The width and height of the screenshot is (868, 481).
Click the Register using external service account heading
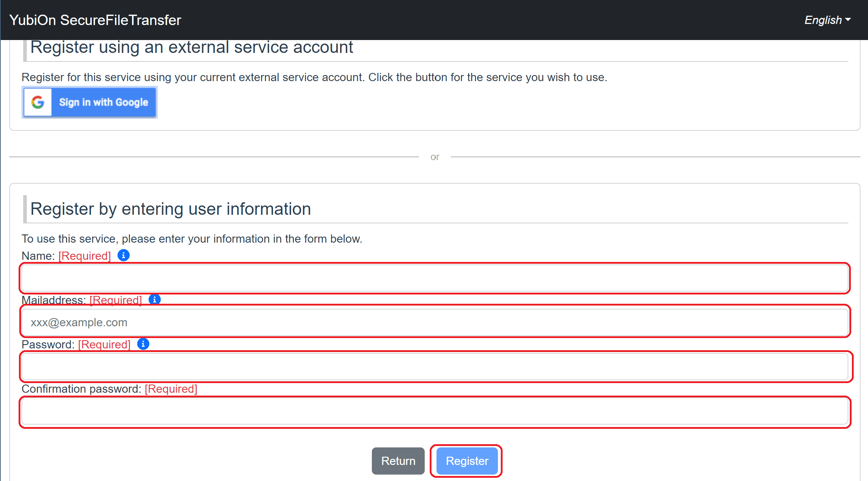(191, 48)
